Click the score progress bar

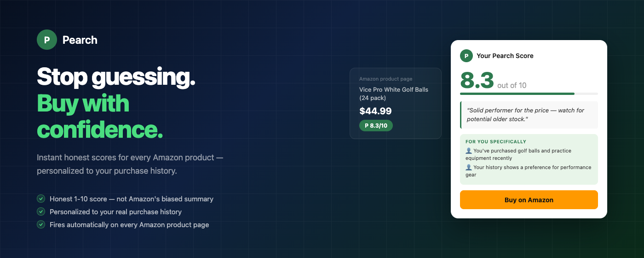pos(529,94)
